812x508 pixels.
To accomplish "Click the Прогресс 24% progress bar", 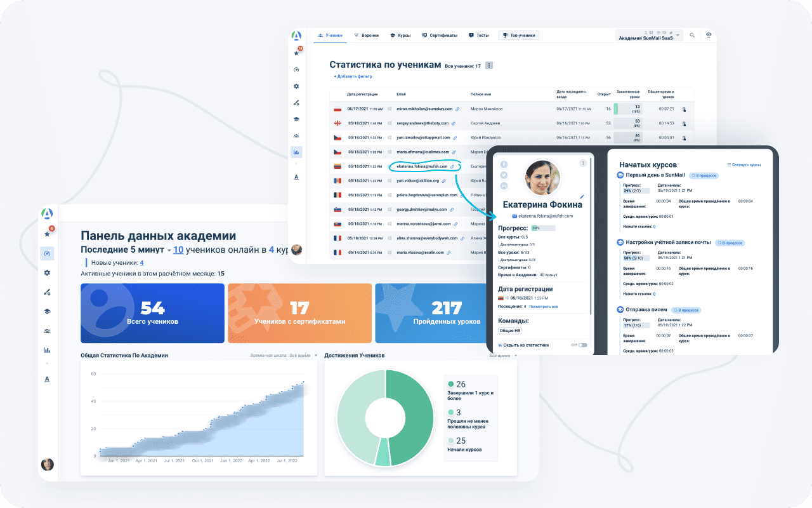I will [x=542, y=228].
